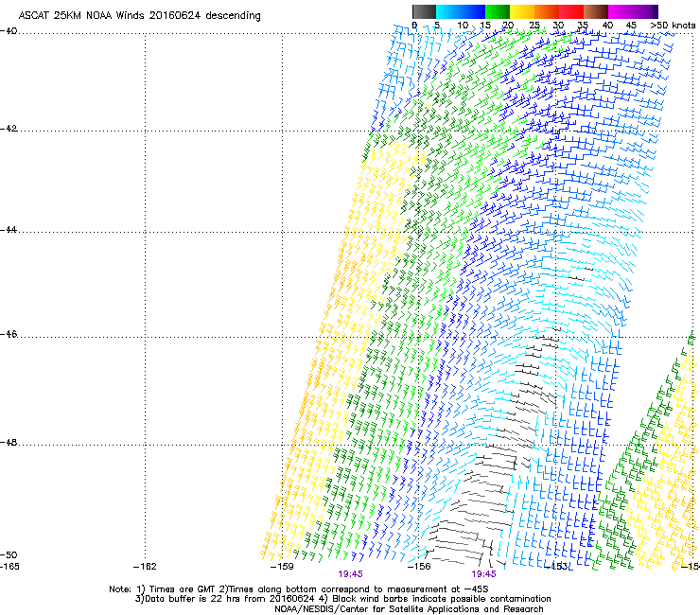Pick the brown 35-40 knots color segment
700x615 pixels.
[x=596, y=11]
